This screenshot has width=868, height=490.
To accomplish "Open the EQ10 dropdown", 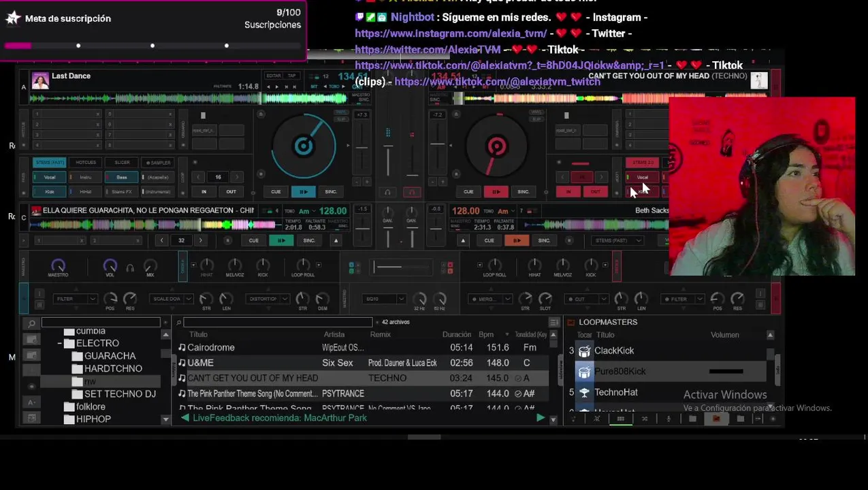I will tap(385, 299).
